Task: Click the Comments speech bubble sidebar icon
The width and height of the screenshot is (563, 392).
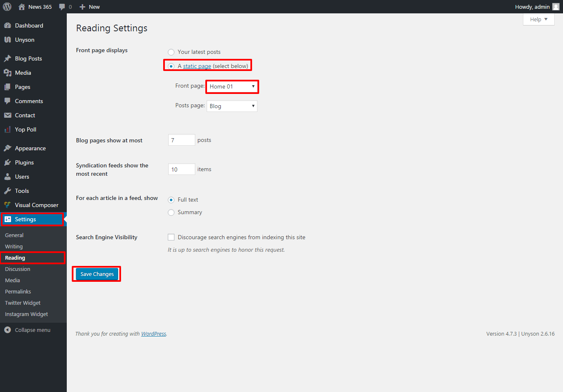Action: pyautogui.click(x=8, y=101)
